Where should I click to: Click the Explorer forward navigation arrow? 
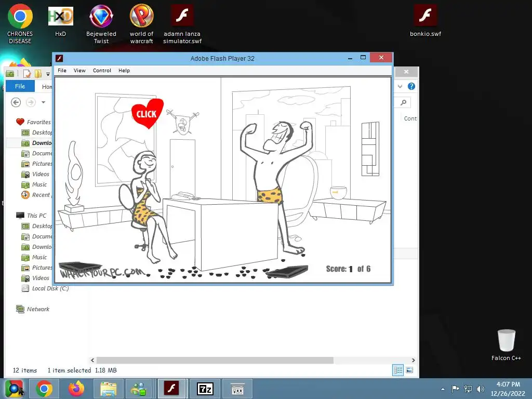click(31, 102)
